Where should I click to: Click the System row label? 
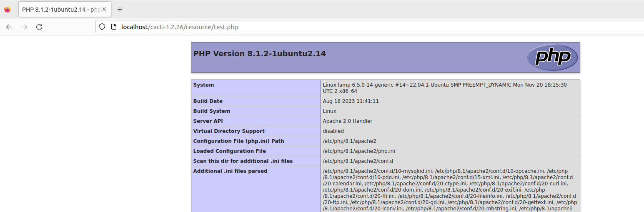point(203,85)
